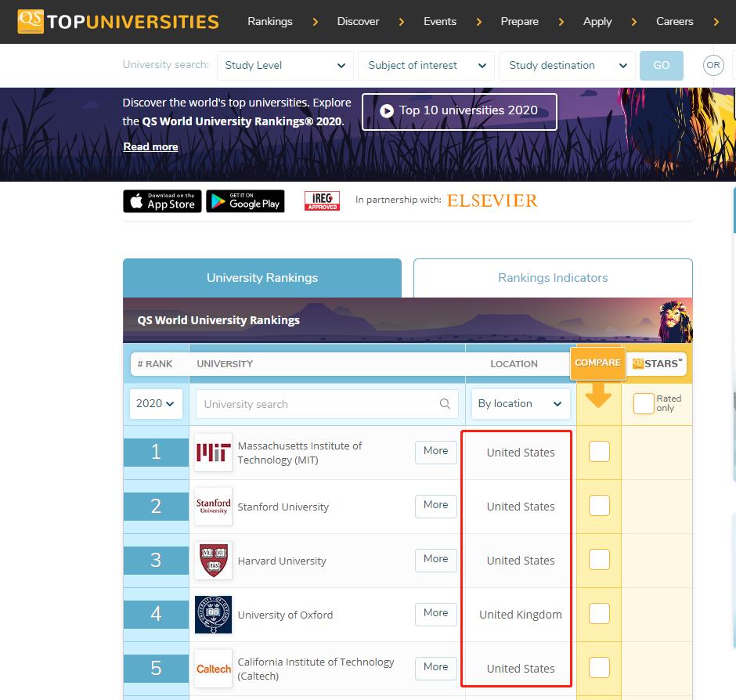This screenshot has height=700, width=736.
Task: Click chevron arrow next to Apply
Action: (x=634, y=22)
